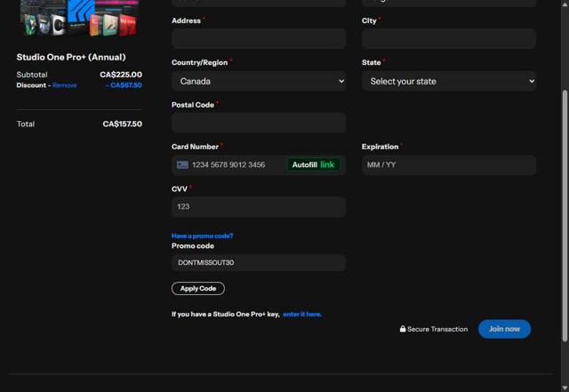The width and height of the screenshot is (569, 392).
Task: Click the lock icon beside Secure Transaction
Action: coord(403,329)
